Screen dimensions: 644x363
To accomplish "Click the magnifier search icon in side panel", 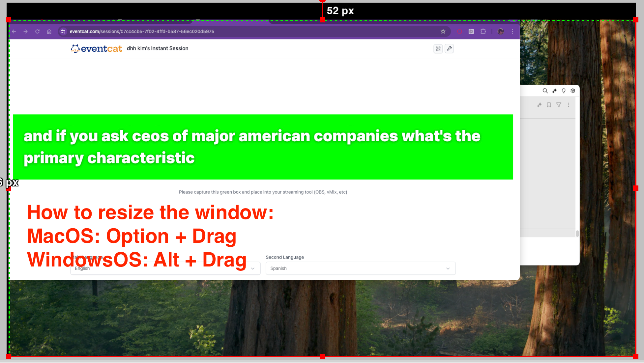I will tap(545, 91).
